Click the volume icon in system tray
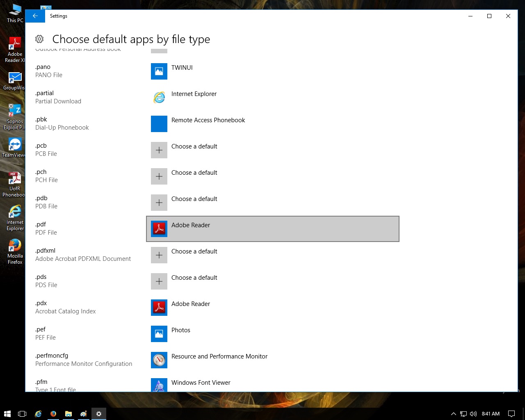Screen dimensions: 525x420 pos(473,414)
